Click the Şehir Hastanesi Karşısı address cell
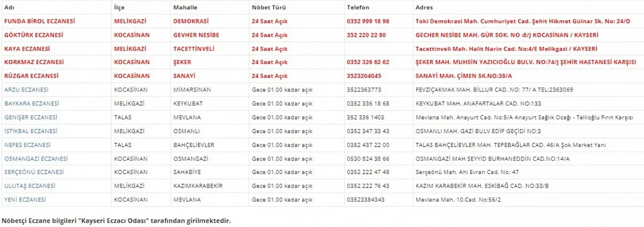This screenshot has width=644, height=227. click(523, 62)
